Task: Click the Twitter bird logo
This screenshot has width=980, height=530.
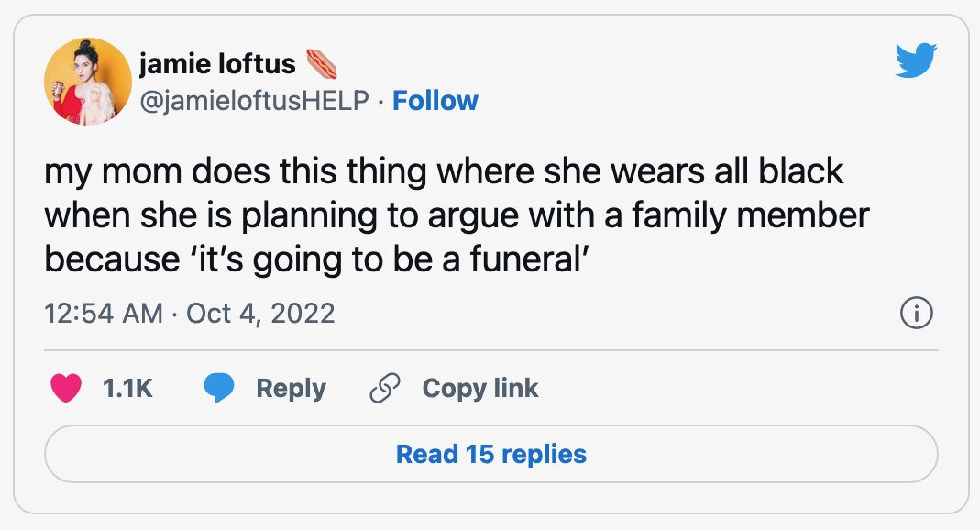Action: [x=916, y=60]
